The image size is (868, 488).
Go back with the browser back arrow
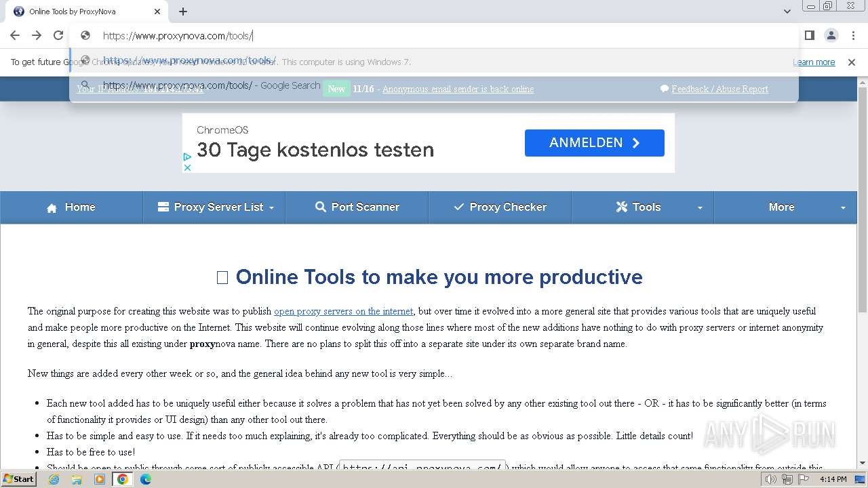pos(15,35)
